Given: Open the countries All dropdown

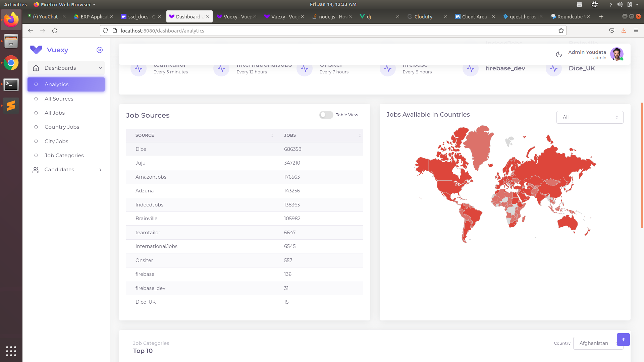Looking at the screenshot, I should 590,117.
